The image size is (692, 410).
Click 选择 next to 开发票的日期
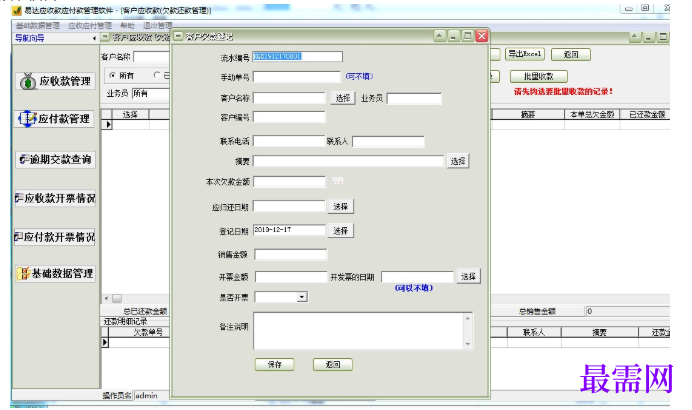(468, 277)
